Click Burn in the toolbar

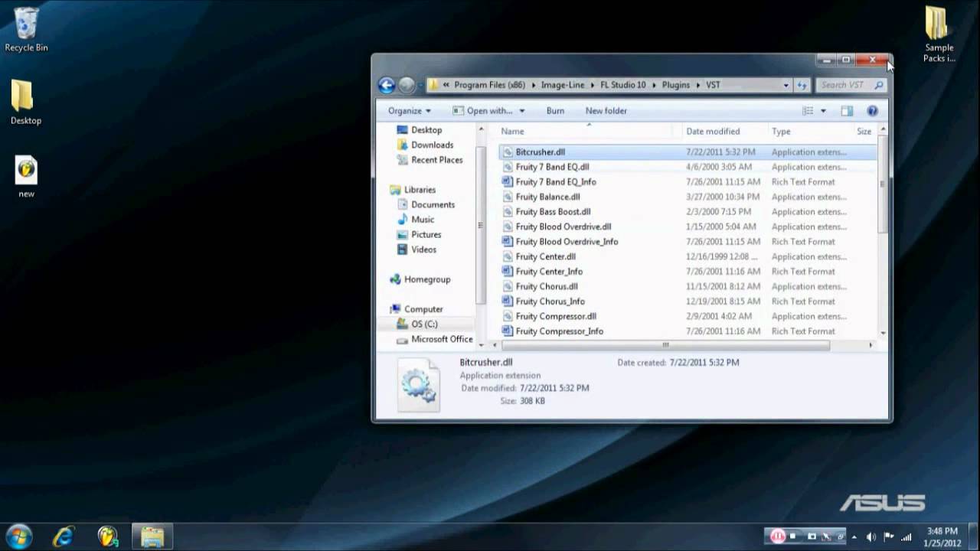click(x=555, y=111)
